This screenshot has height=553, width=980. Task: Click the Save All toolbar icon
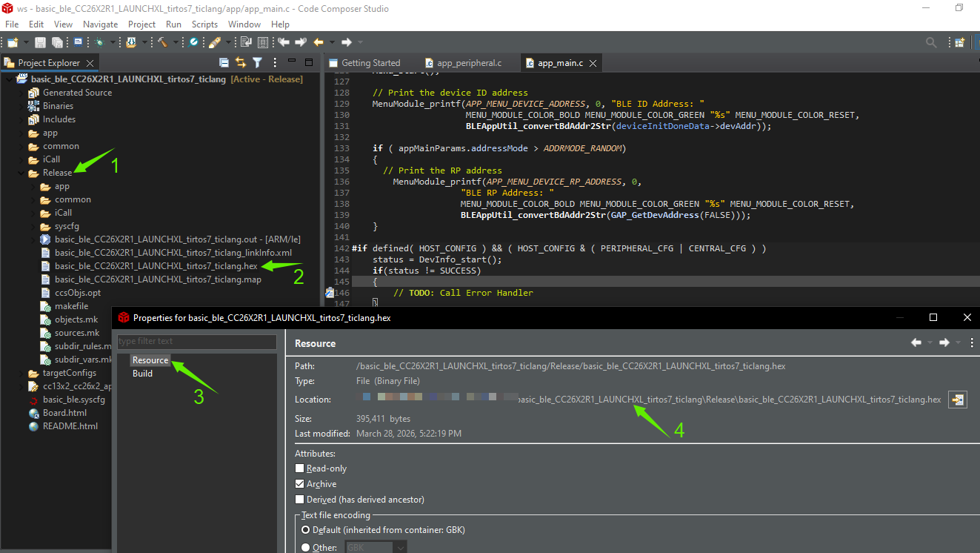point(57,42)
